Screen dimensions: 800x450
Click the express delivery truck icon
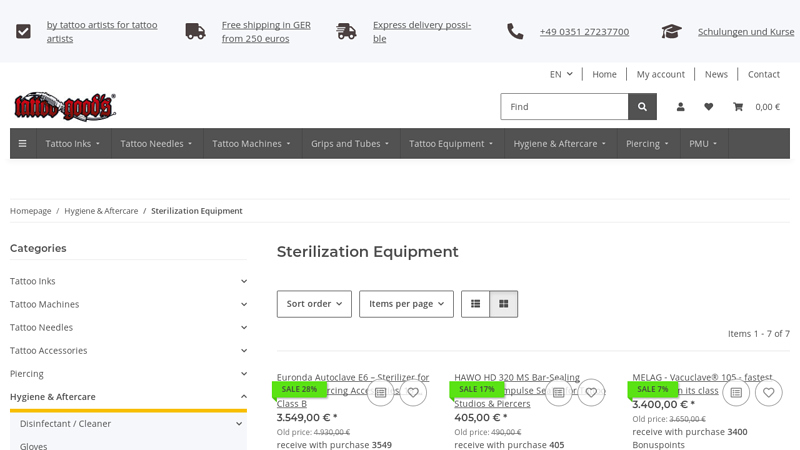(346, 32)
